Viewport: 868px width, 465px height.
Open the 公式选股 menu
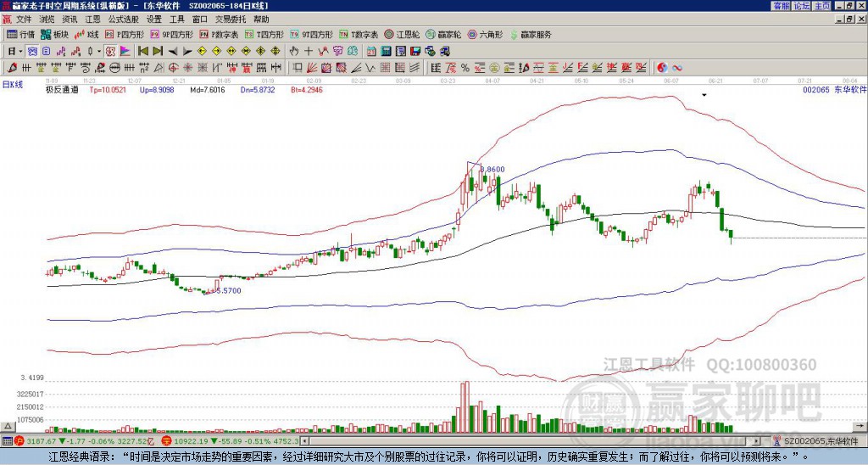pyautogui.click(x=124, y=20)
